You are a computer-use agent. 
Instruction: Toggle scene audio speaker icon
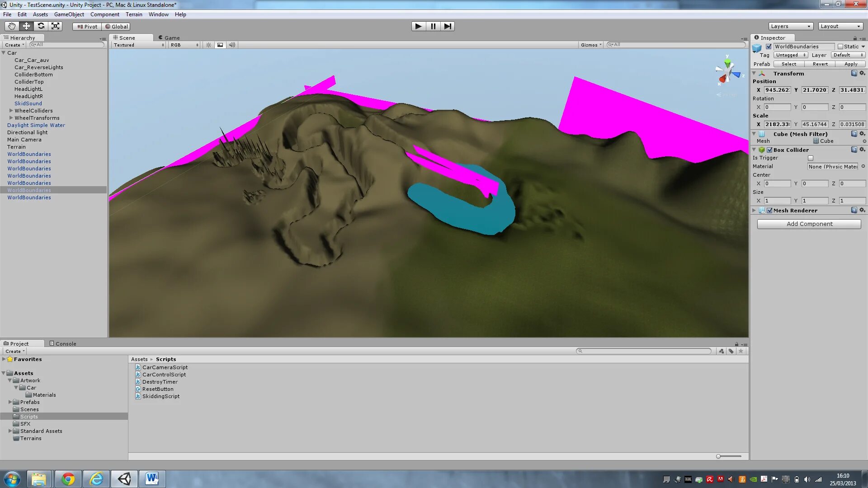(232, 45)
